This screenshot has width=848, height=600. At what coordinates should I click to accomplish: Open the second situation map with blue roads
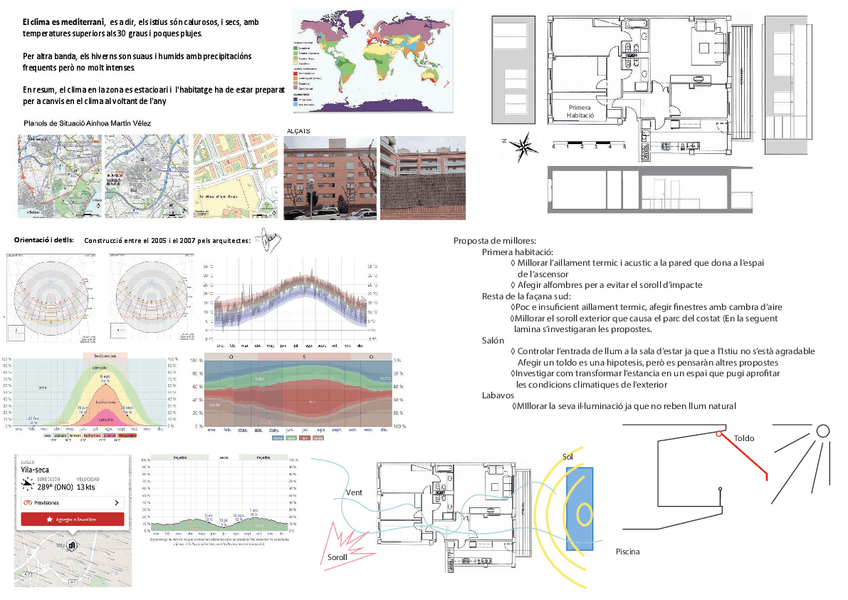click(146, 176)
